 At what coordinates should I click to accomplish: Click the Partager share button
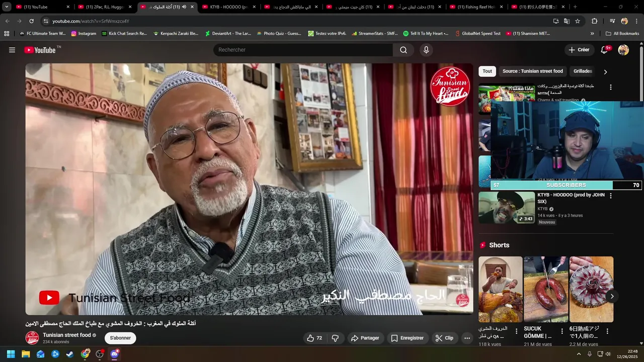[365, 338]
